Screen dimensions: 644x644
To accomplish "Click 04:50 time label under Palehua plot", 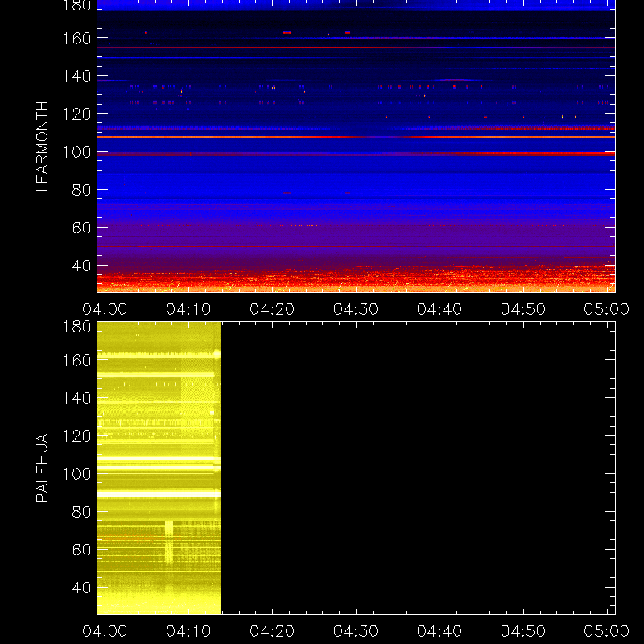I will click(523, 631).
